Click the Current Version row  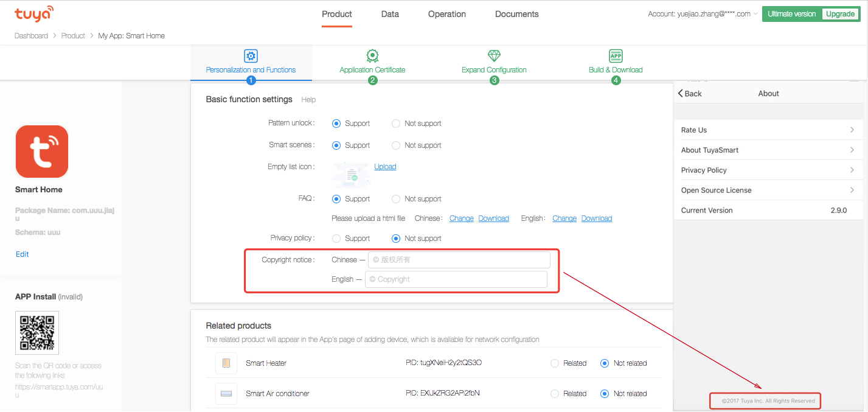(768, 211)
